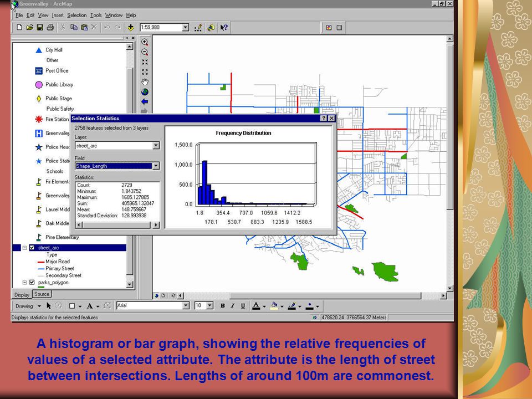This screenshot has height=399, width=532.
Task: Click the Full Extent globe icon
Action: 145,92
